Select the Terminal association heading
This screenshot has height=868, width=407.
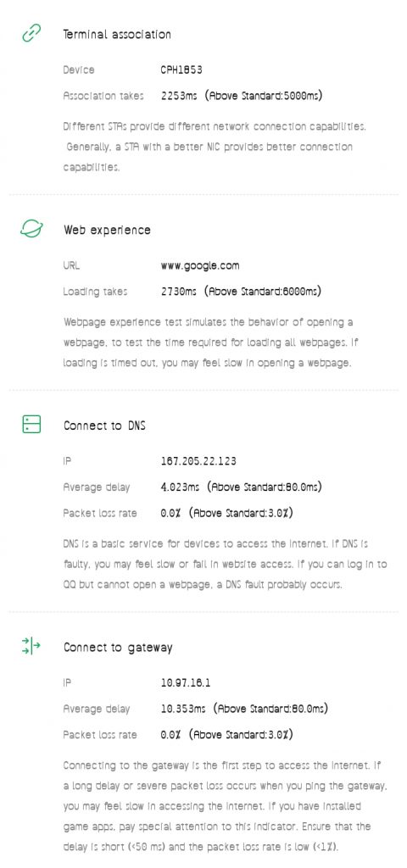click(x=117, y=34)
